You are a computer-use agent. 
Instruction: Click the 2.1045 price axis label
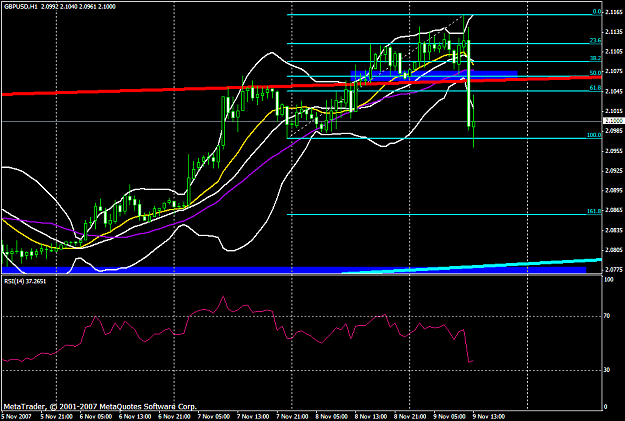613,91
